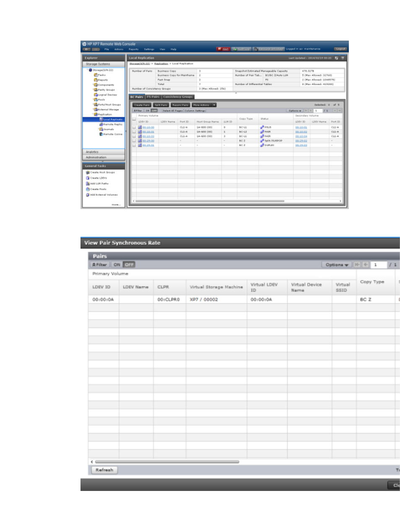This screenshot has height=532, width=400.
Task: Go back with the console back arrow
Action: [87, 49]
